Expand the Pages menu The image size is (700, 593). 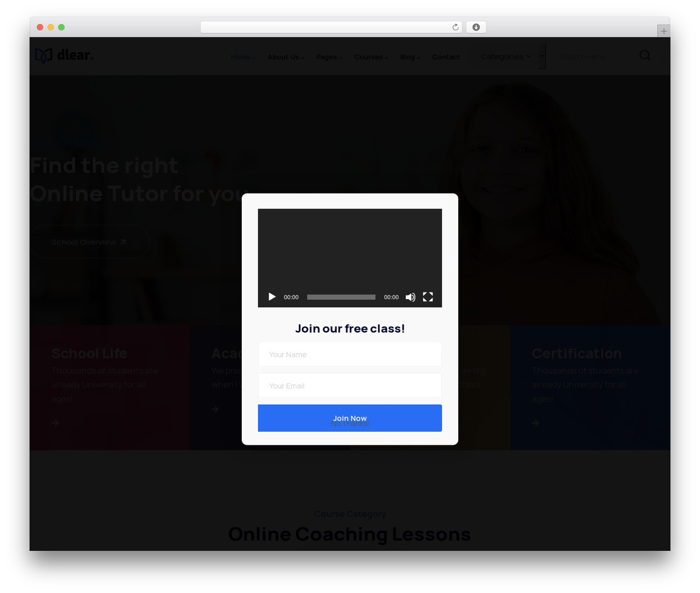point(329,57)
